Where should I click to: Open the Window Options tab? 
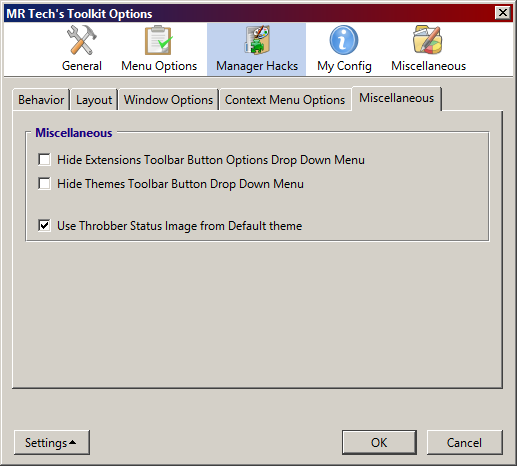pos(168,100)
